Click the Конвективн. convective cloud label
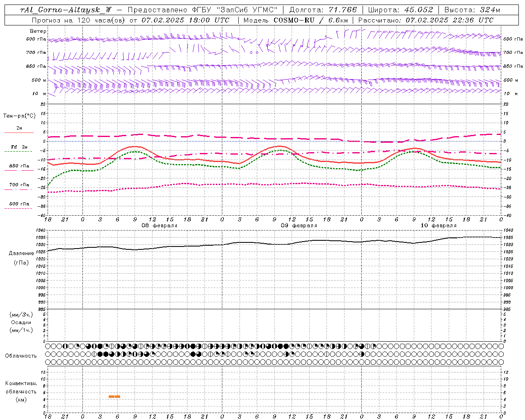 pos(21,383)
